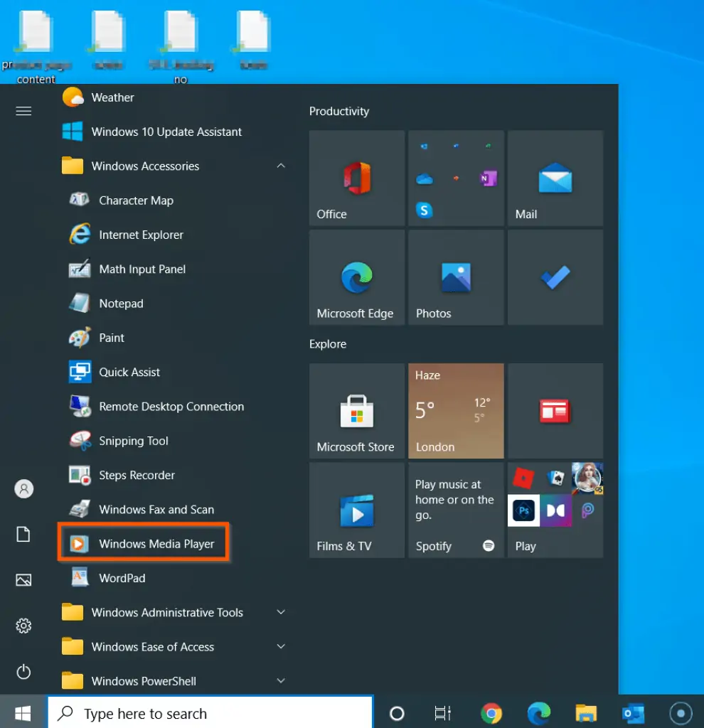The image size is (704, 728).
Task: Open the Microsoft Store tile
Action: 356,411
